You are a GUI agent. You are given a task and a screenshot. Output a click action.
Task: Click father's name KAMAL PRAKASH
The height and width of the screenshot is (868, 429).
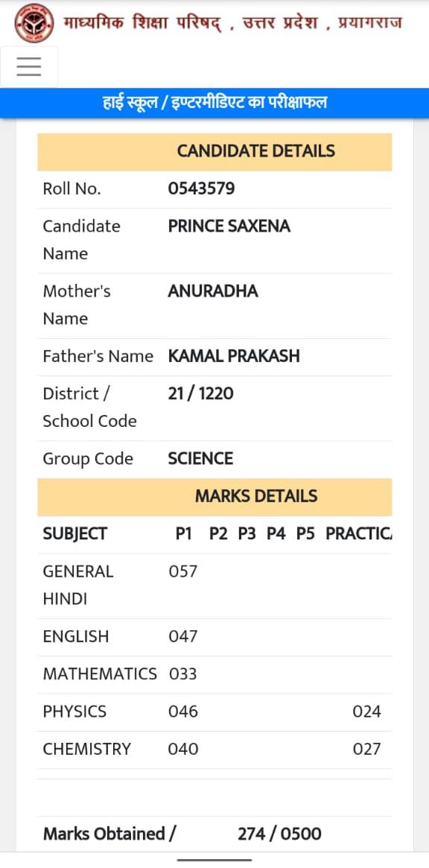click(234, 356)
